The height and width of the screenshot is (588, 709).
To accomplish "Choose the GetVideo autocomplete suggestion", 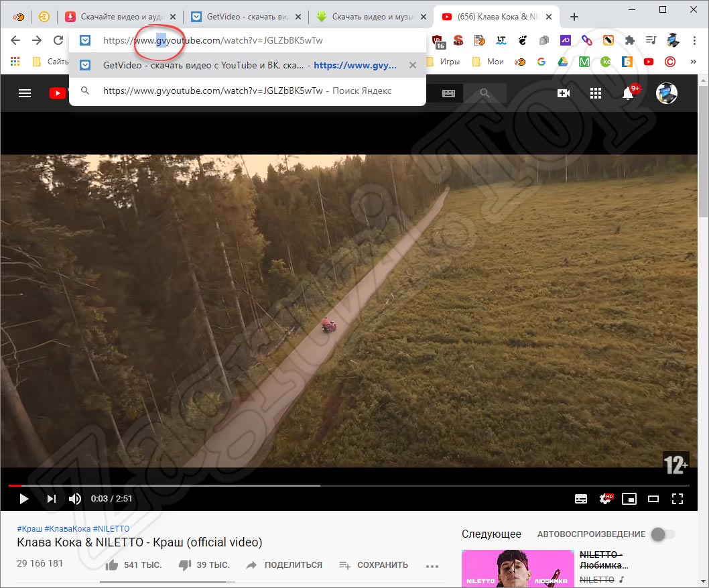I will coord(247,65).
